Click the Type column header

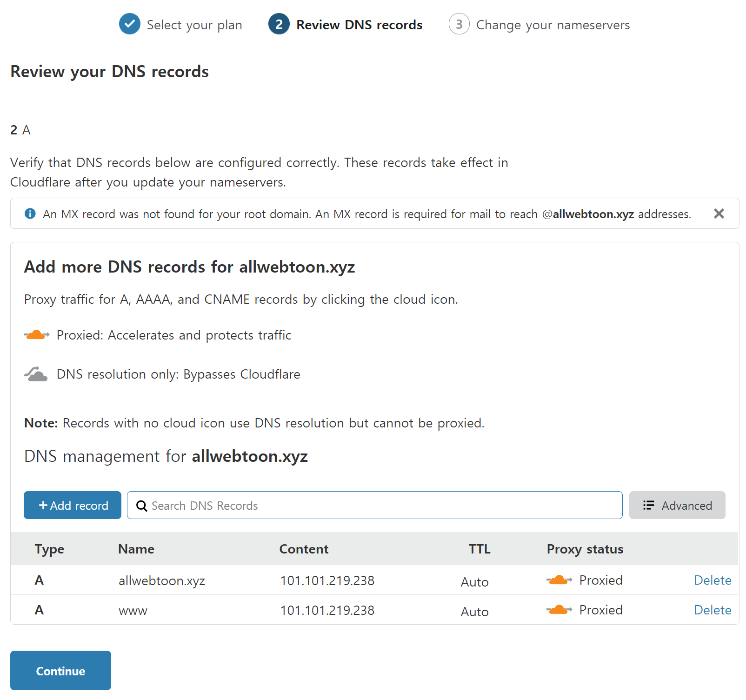click(49, 549)
